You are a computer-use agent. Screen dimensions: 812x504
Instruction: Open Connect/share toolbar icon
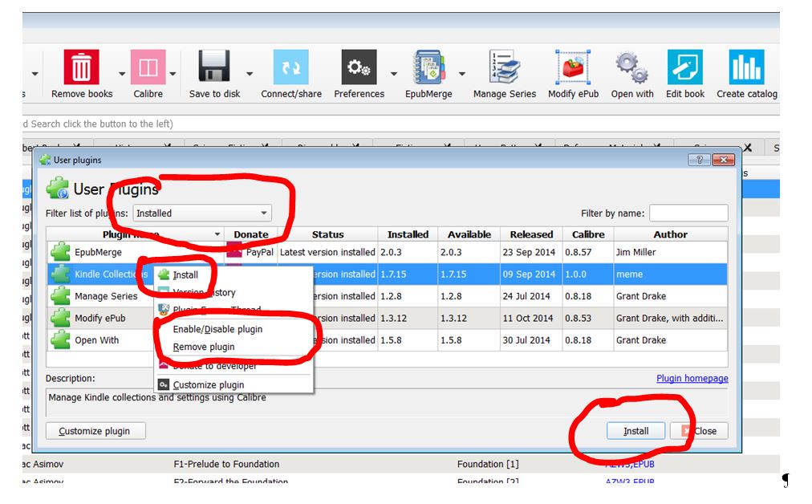(291, 67)
